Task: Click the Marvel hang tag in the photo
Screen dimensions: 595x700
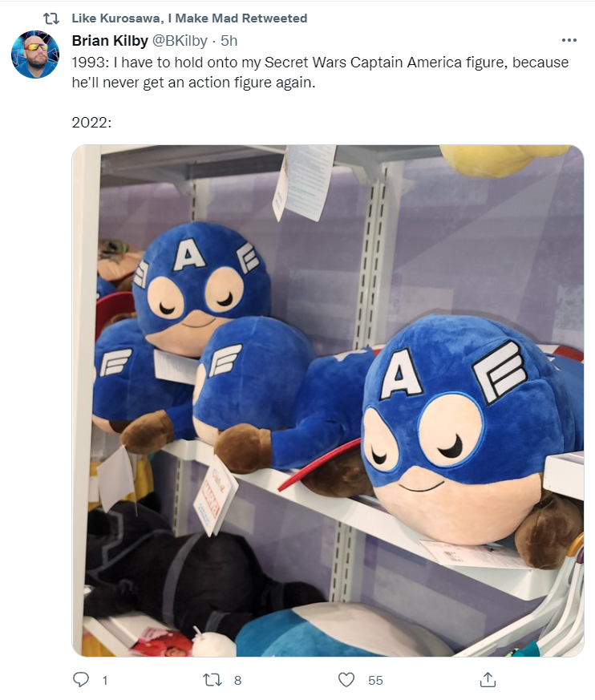Action: 214,496
